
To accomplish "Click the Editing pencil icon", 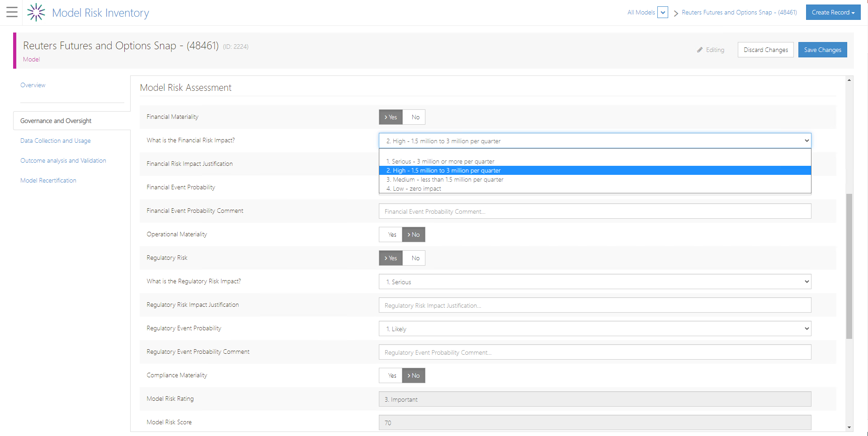I will pos(699,50).
